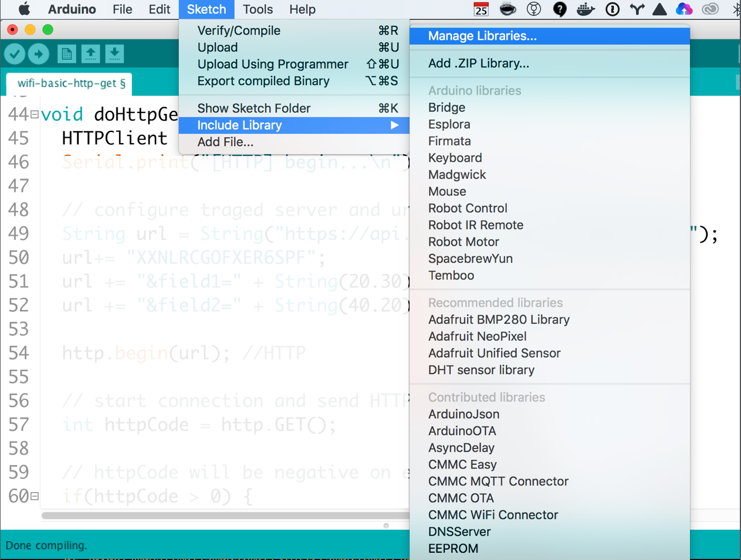Select the wifi-basic-http-get sketch tab

[x=70, y=83]
